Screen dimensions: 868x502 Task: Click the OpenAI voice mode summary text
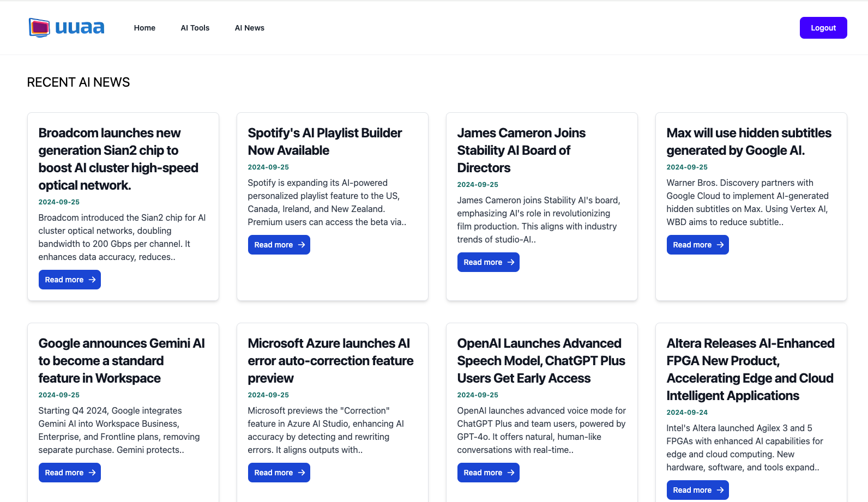pos(541,431)
